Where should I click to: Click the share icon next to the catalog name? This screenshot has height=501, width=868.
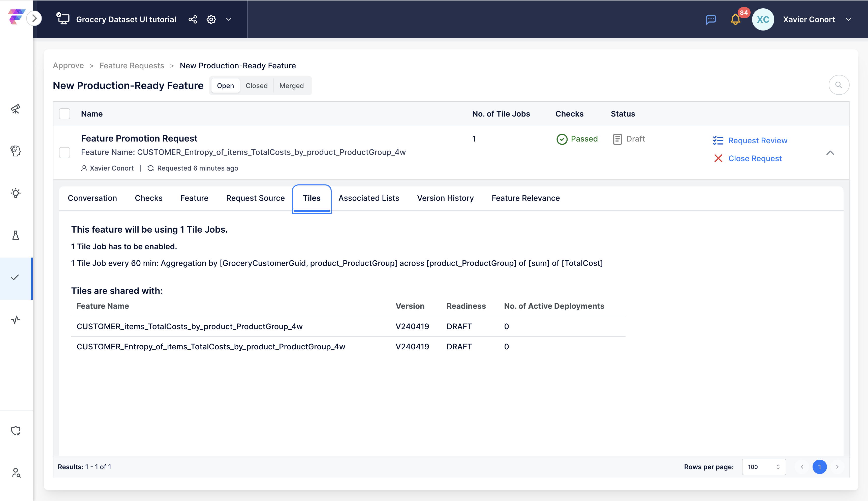click(193, 19)
